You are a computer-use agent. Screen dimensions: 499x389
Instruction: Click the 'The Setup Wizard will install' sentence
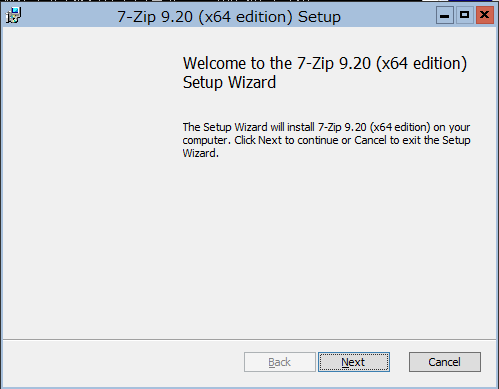(x=326, y=127)
